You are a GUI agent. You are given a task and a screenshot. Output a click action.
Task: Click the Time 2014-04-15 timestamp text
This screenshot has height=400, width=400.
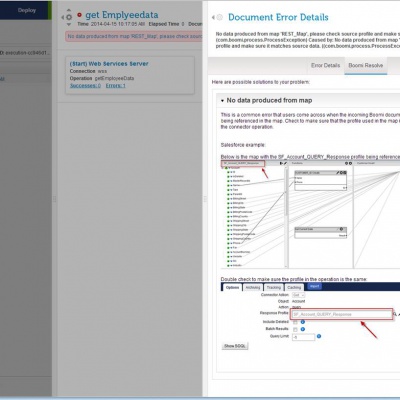(x=111, y=24)
